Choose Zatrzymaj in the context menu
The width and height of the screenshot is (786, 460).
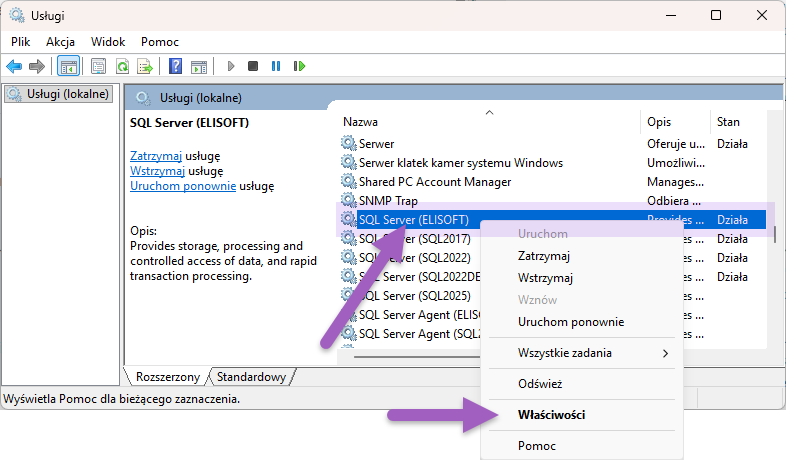point(581,256)
